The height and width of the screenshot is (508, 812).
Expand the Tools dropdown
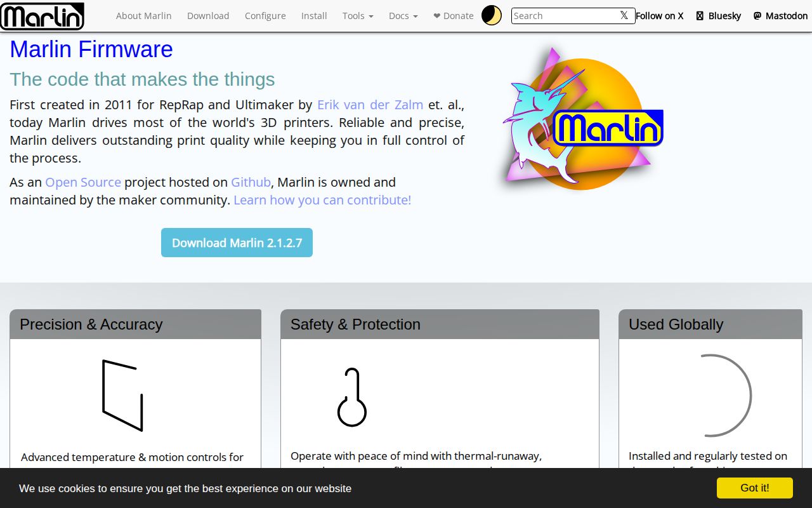pos(357,16)
